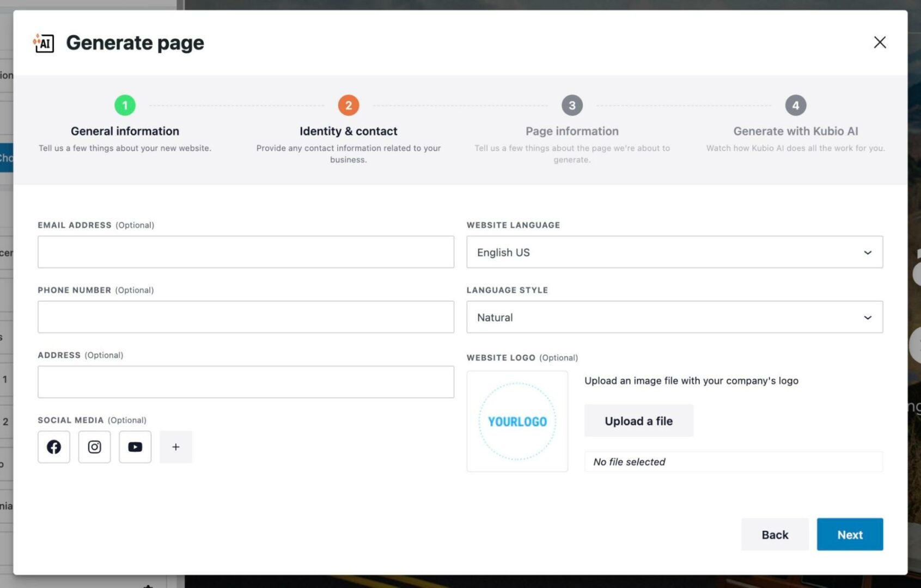Screen dimensions: 921x588
Task: Select the YouTube social media icon
Action: (135, 446)
